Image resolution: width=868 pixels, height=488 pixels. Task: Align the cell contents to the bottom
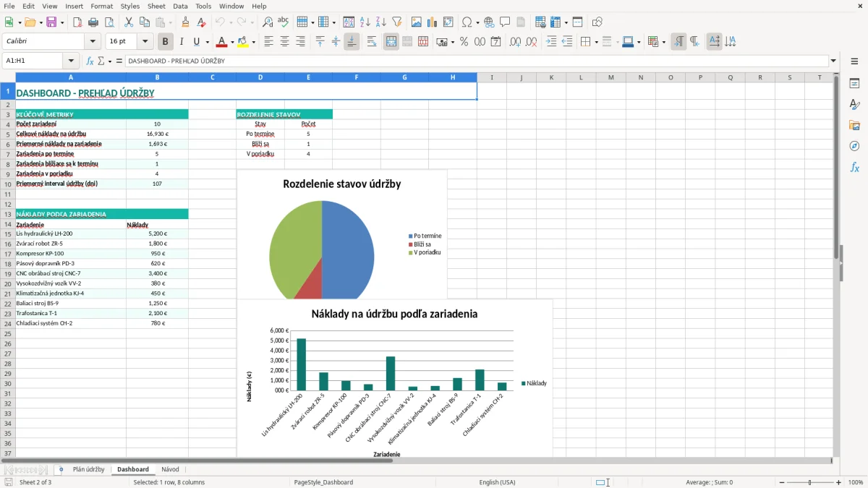point(352,42)
